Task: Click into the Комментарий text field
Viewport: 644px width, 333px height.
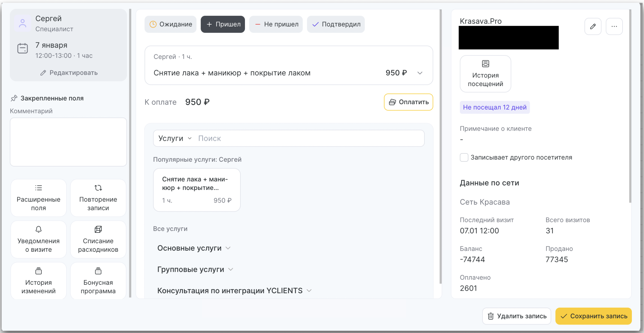Action: pos(68,142)
